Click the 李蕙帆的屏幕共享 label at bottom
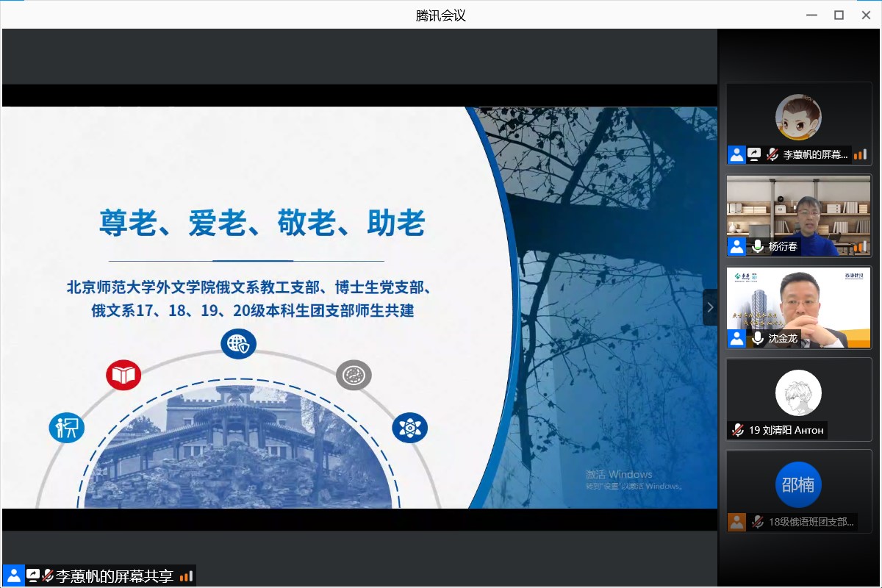The width and height of the screenshot is (882, 588). (x=115, y=576)
